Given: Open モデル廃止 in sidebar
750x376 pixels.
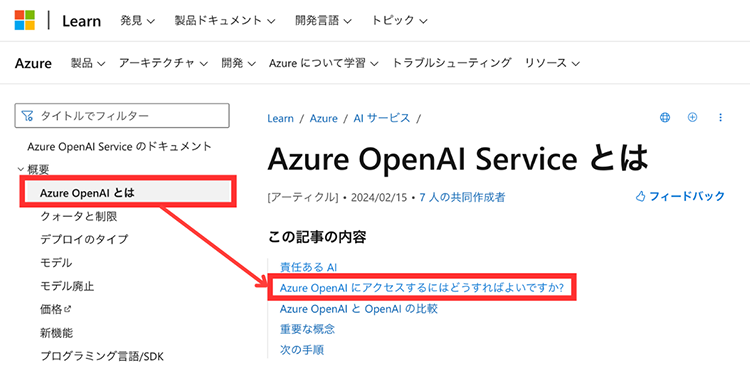Looking at the screenshot, I should pyautogui.click(x=66, y=286).
